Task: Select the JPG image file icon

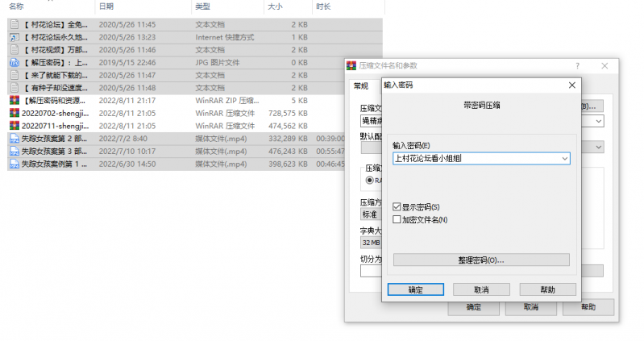Action: tap(14, 62)
